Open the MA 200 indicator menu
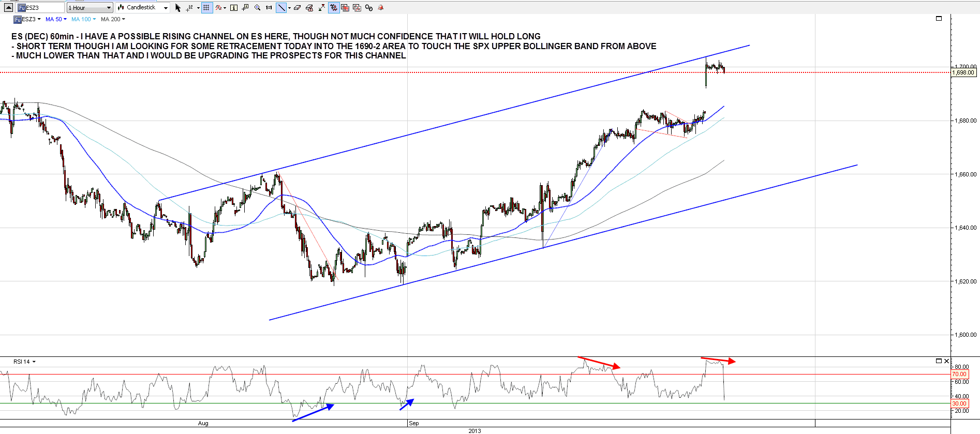 (113, 19)
